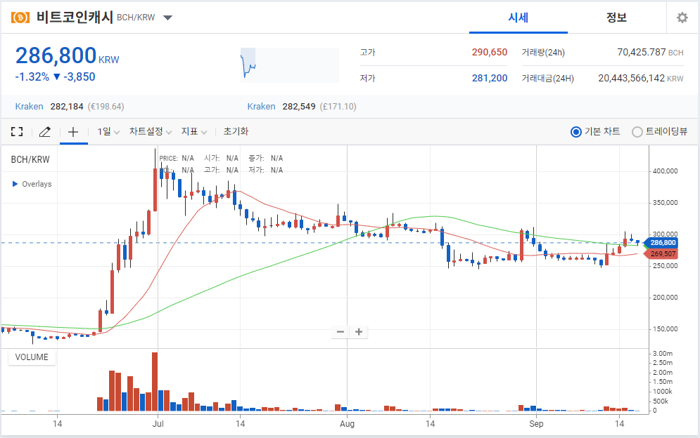Click the red 269,507 price tag on axis
This screenshot has height=438, width=700.
pyautogui.click(x=662, y=254)
